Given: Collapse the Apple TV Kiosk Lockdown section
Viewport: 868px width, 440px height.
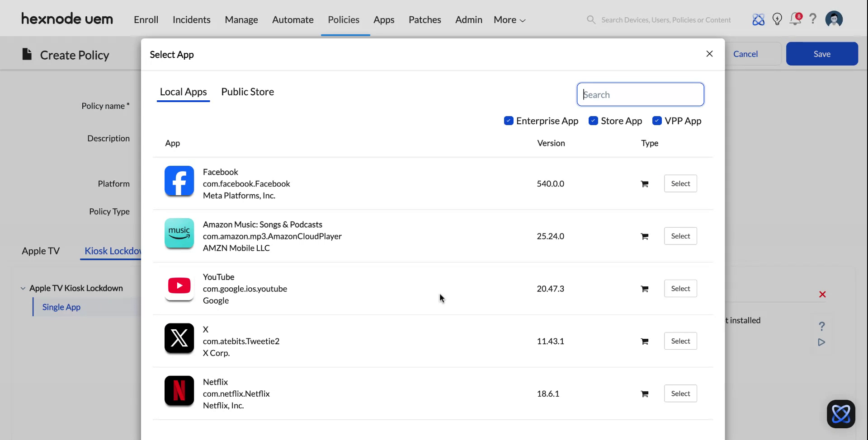Looking at the screenshot, I should click(x=23, y=288).
